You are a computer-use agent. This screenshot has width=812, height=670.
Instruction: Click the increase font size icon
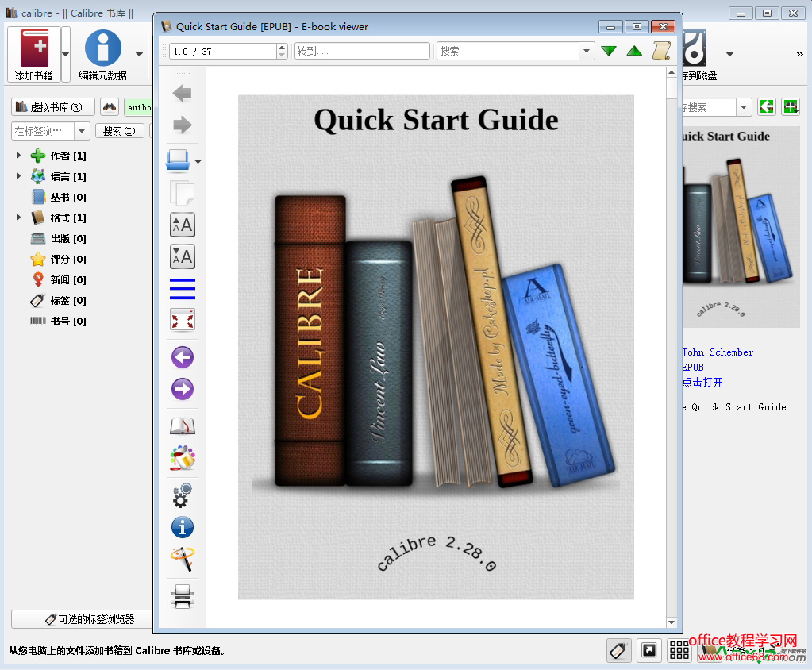tap(183, 225)
